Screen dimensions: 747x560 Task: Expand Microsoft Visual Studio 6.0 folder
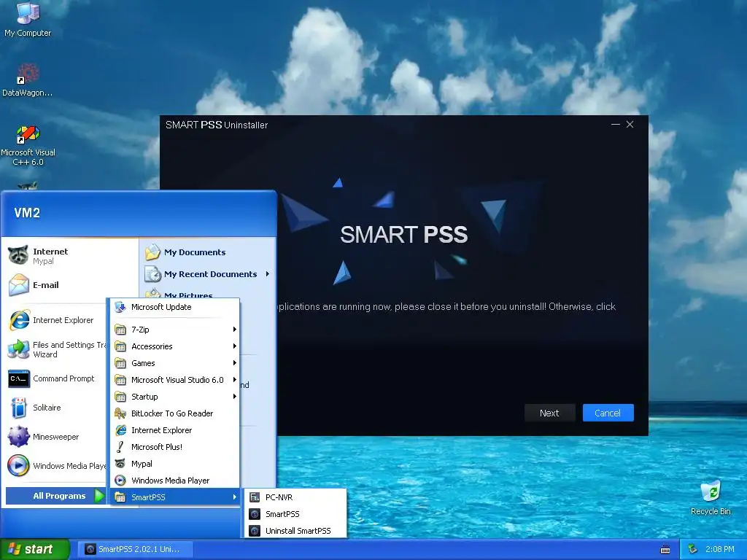coord(175,379)
